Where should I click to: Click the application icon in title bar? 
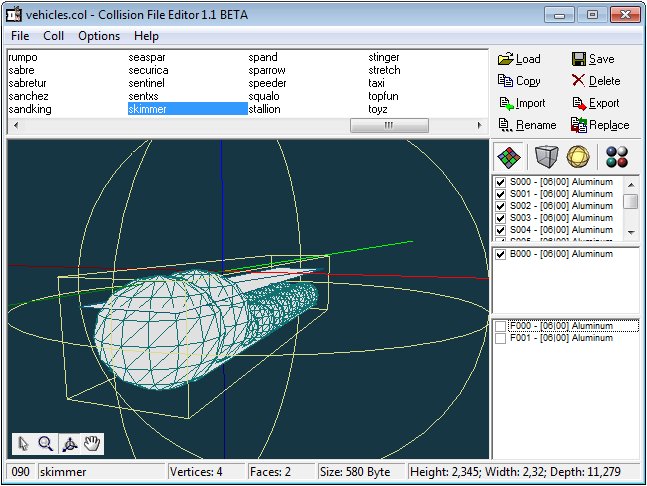[x=14, y=15]
